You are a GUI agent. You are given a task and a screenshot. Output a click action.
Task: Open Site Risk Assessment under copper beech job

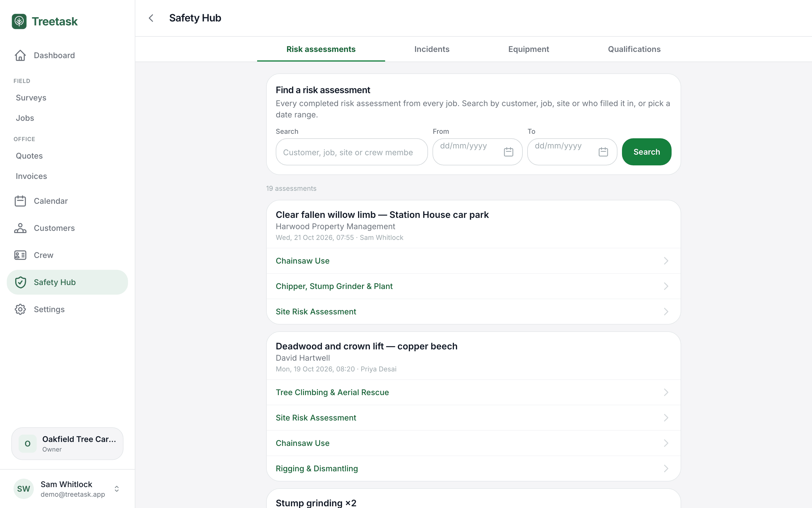(x=473, y=418)
